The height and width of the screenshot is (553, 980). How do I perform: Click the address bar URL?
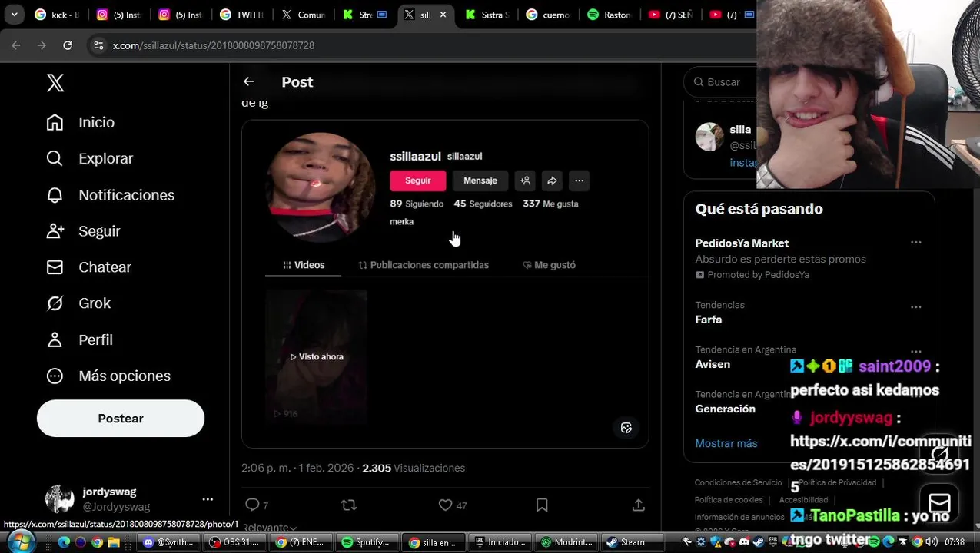tap(214, 45)
